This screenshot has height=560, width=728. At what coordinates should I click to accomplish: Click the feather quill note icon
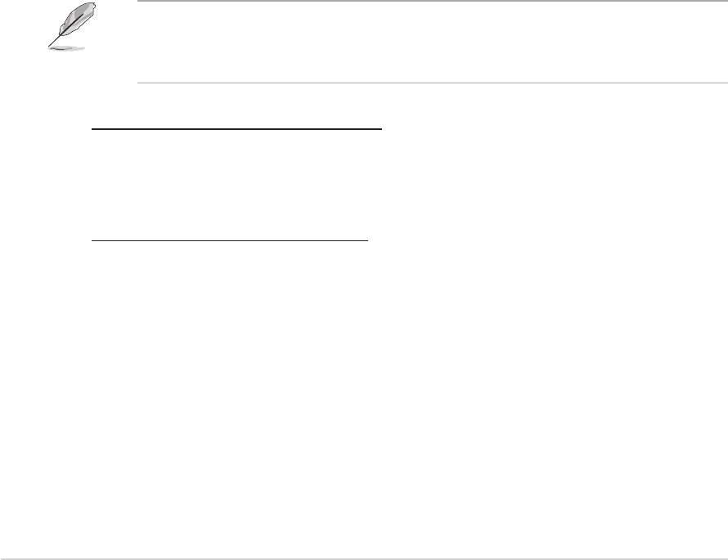pyautogui.click(x=72, y=26)
